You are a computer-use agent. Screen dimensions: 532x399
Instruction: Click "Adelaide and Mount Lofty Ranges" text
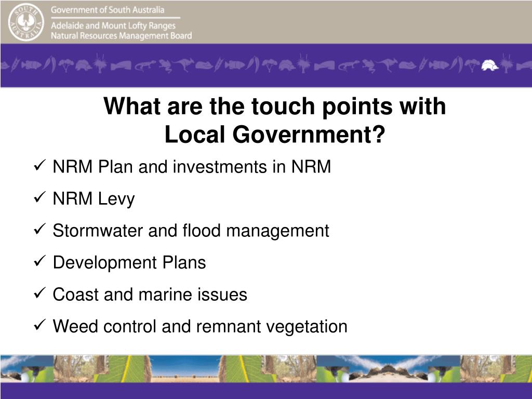pos(113,25)
